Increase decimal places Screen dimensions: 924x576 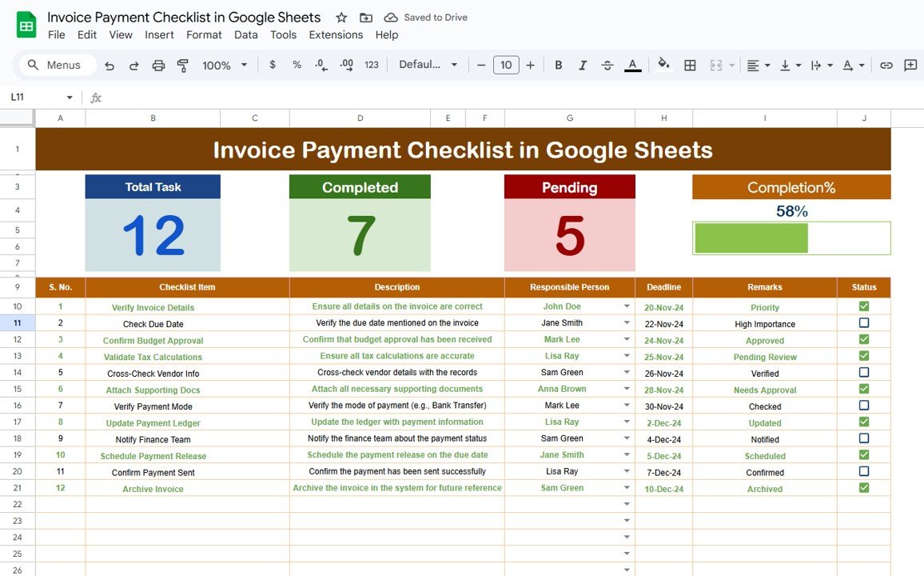coord(347,65)
